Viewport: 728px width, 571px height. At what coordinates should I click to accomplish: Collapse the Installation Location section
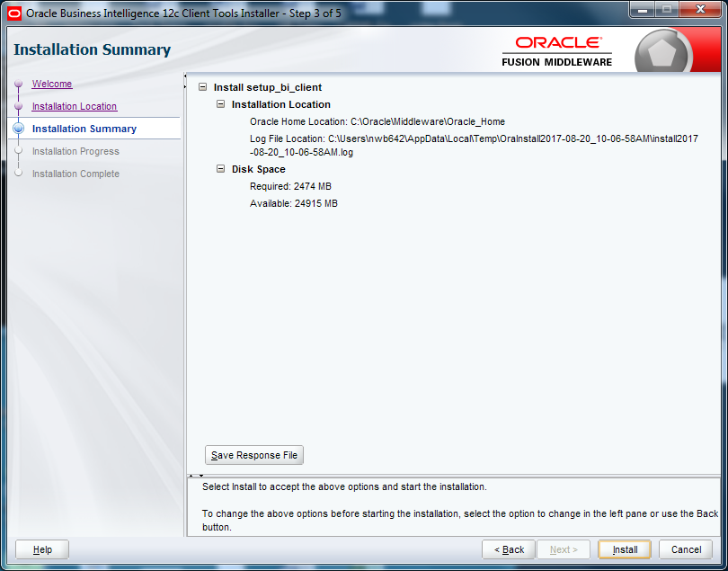(219, 105)
